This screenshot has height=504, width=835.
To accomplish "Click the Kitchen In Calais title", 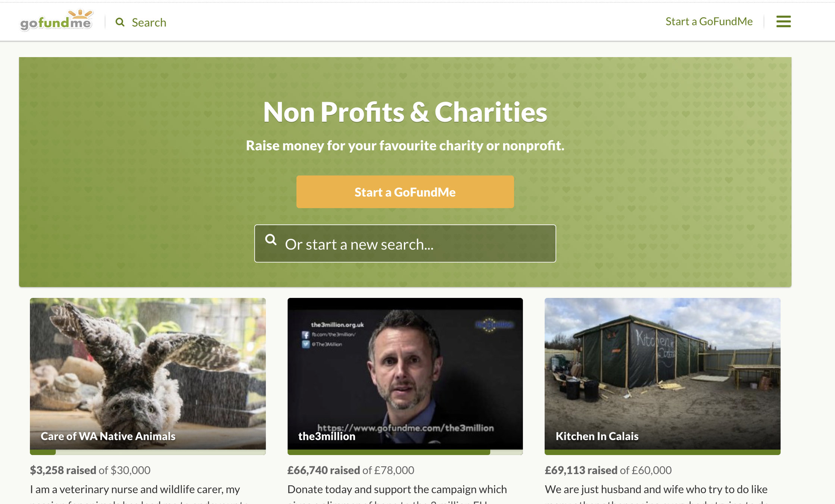I will click(597, 436).
